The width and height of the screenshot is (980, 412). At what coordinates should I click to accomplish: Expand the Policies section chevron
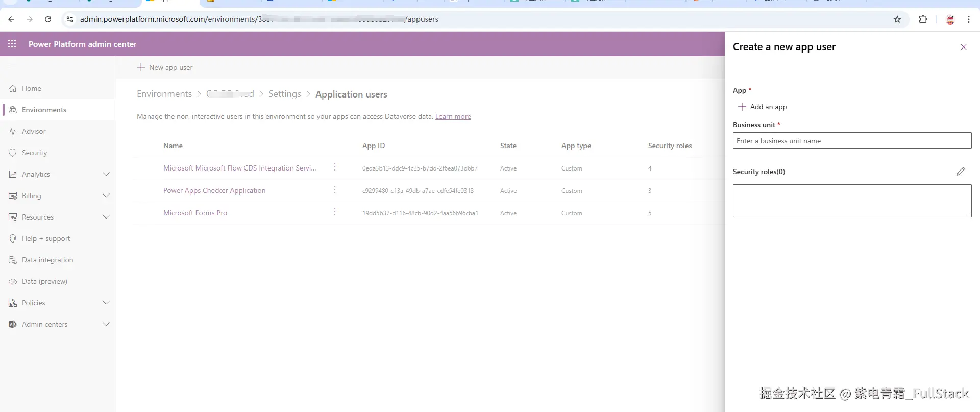point(106,303)
